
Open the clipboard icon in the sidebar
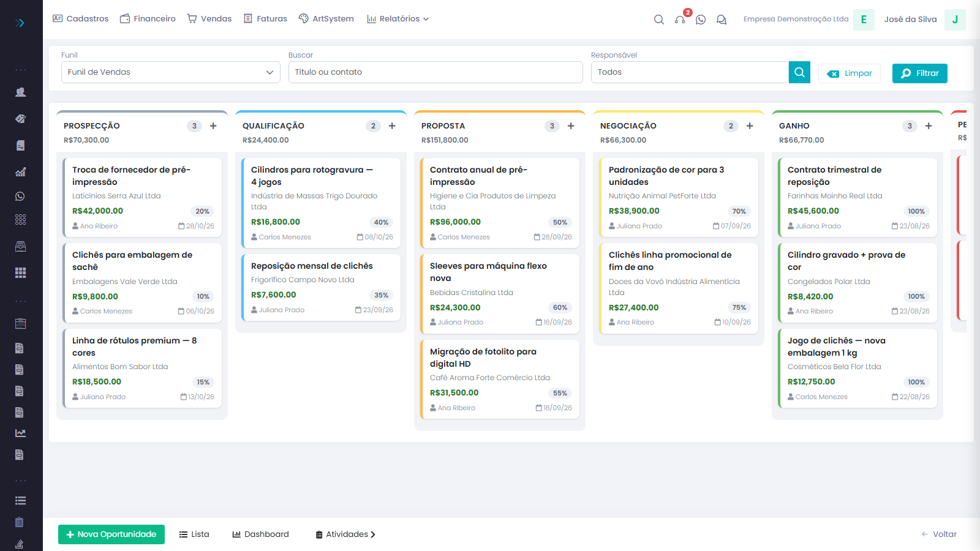(20, 522)
